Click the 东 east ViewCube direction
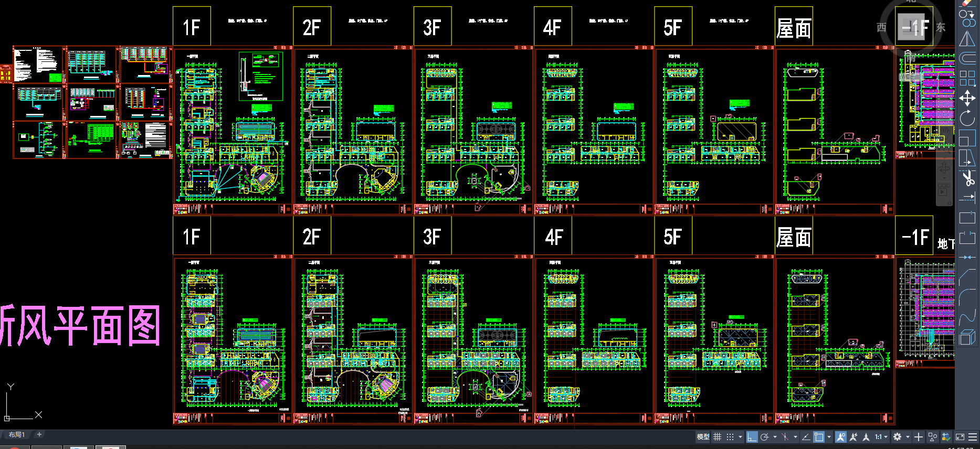 (941, 27)
